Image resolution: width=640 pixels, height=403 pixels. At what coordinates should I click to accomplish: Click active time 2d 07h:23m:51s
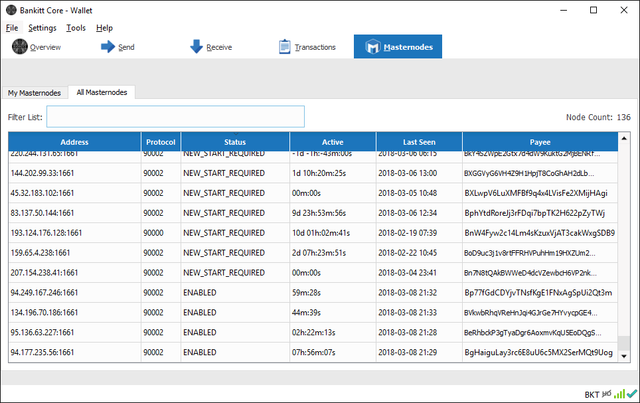point(319,253)
